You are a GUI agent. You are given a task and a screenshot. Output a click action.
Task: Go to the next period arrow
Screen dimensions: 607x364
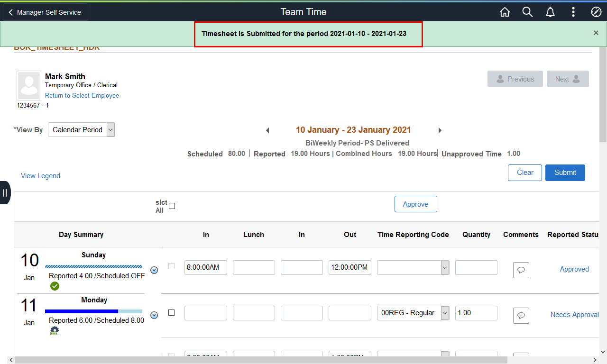[440, 130]
